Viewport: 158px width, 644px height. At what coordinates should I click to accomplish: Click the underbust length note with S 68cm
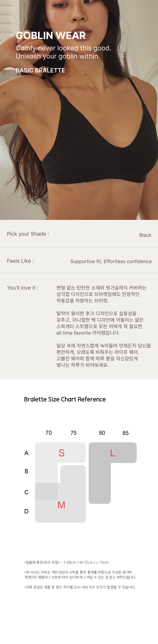[x=67, y=562]
